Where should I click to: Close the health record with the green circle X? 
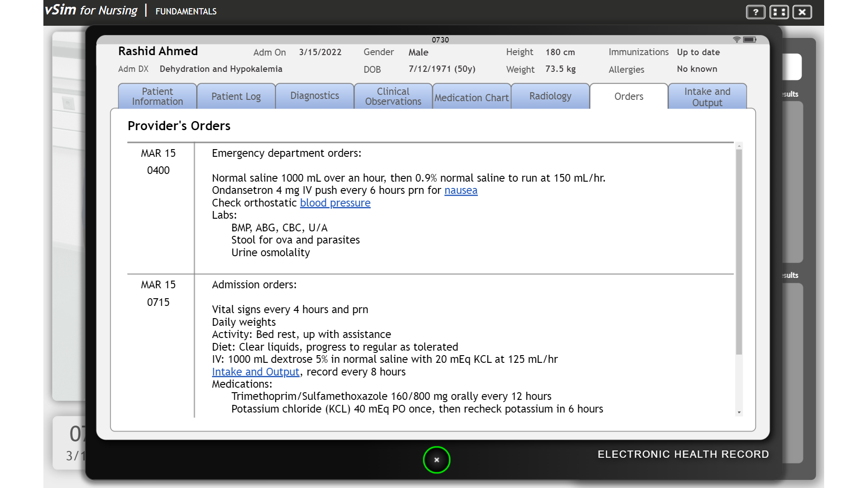coord(437,460)
